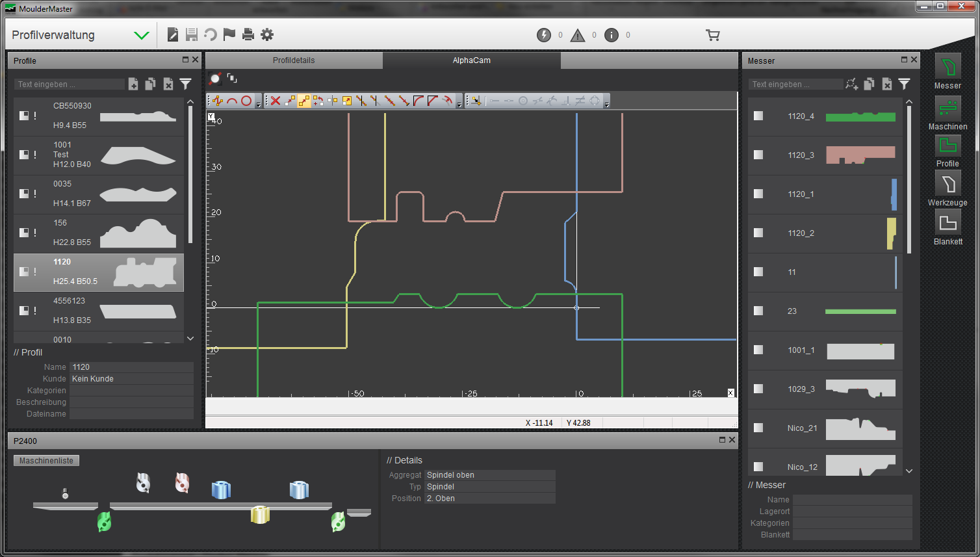The width and height of the screenshot is (980, 557).
Task: Toggle the checkbox beside knife 1120_2
Action: click(x=758, y=233)
